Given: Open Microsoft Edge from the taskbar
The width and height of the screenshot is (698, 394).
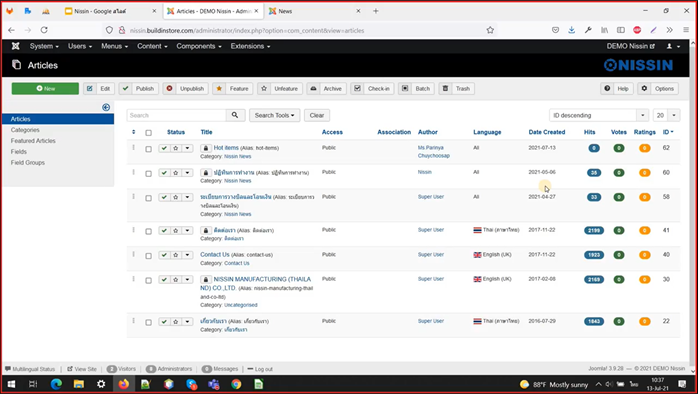Looking at the screenshot, I should tap(56, 384).
